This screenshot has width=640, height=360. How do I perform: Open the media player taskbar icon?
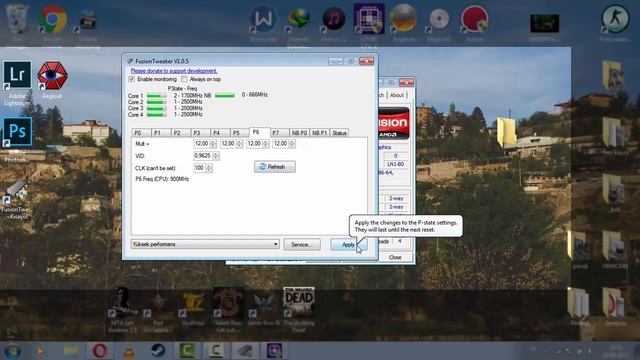coord(40,351)
